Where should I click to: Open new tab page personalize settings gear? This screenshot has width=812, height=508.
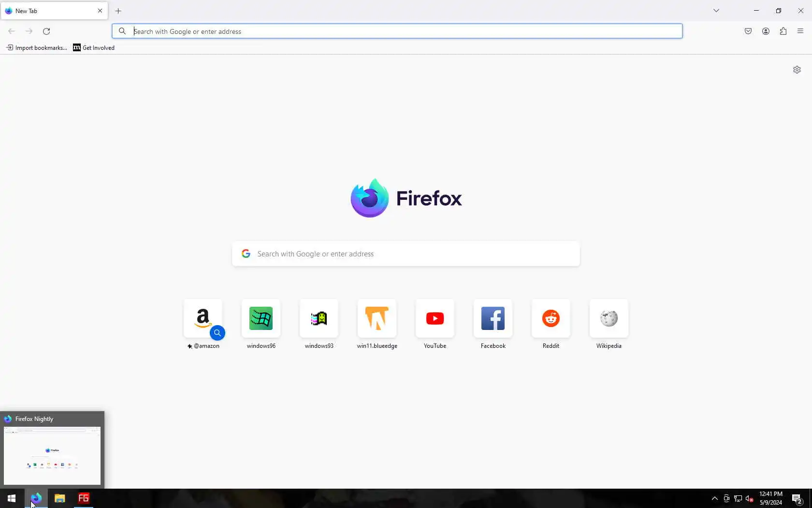coord(797,70)
